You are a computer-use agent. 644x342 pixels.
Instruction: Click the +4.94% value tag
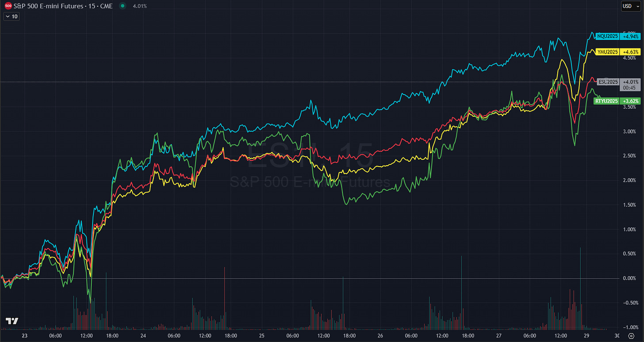[630, 36]
